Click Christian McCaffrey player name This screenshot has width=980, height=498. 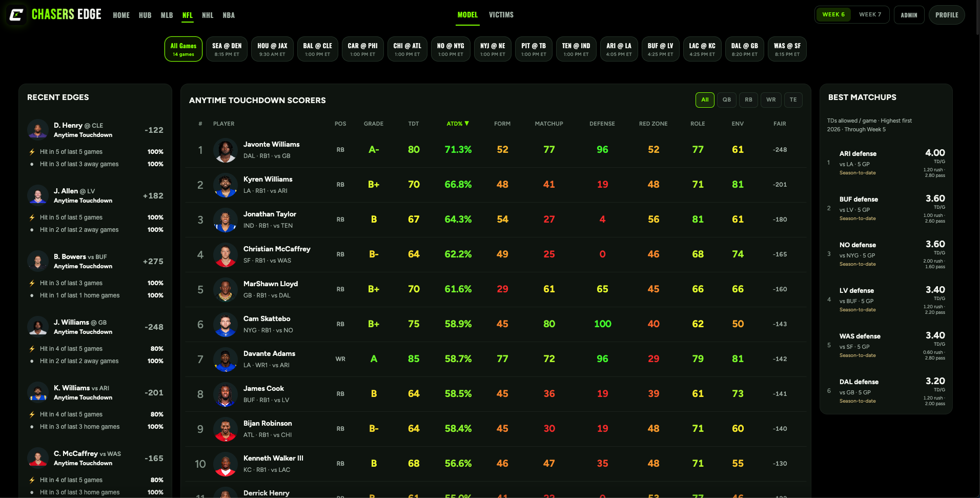[277, 249]
